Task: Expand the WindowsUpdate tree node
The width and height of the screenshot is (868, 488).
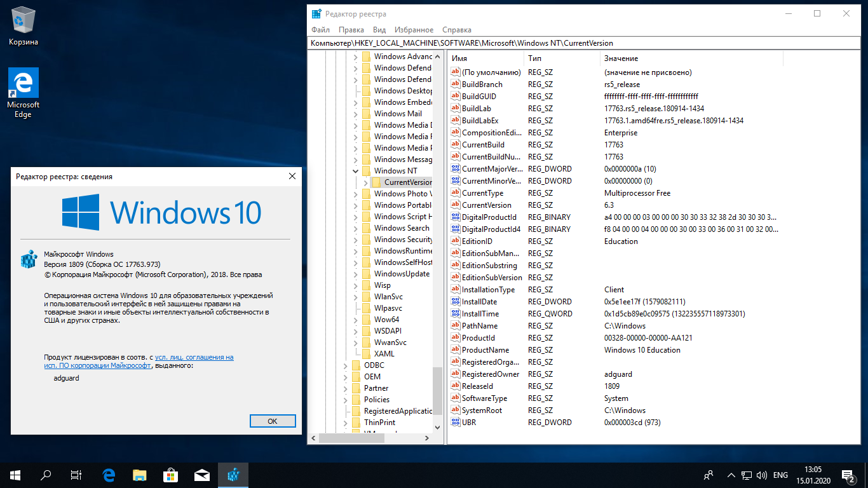Action: tap(356, 274)
